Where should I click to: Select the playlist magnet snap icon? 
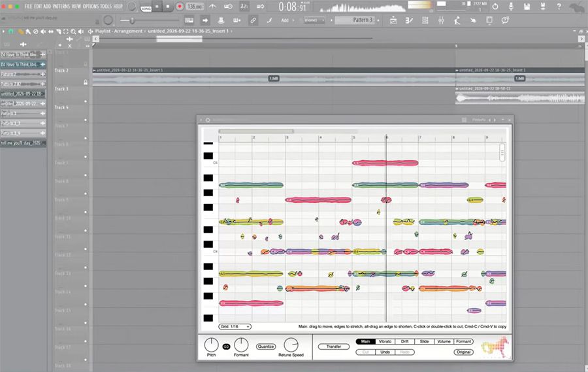coord(11,31)
